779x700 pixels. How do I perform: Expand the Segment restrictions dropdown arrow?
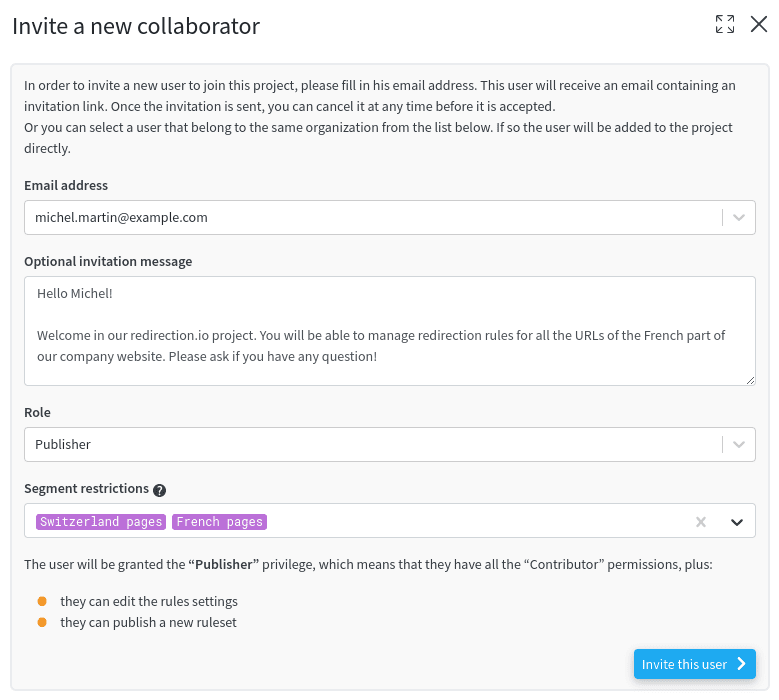click(x=737, y=522)
